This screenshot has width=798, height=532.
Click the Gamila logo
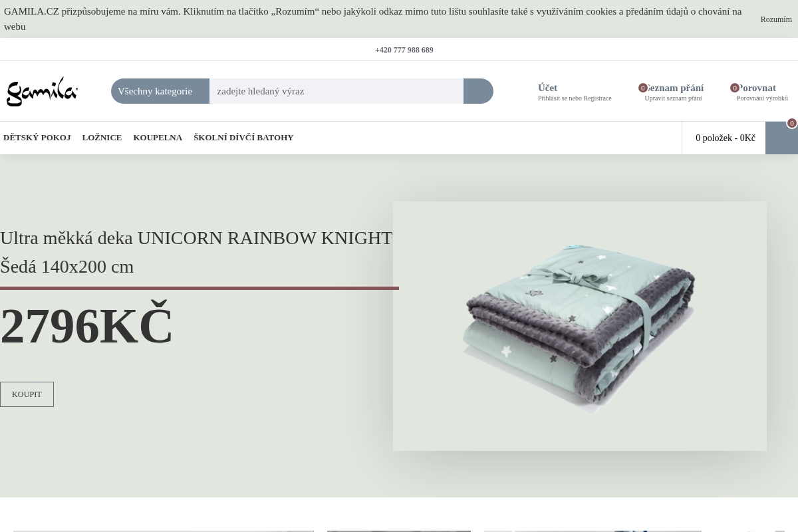tap(43, 91)
